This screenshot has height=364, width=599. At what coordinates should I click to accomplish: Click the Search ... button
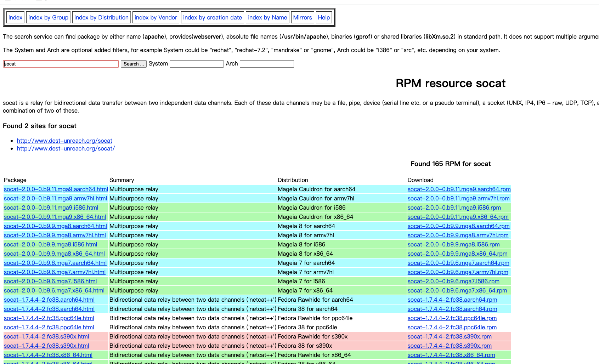[x=134, y=64]
